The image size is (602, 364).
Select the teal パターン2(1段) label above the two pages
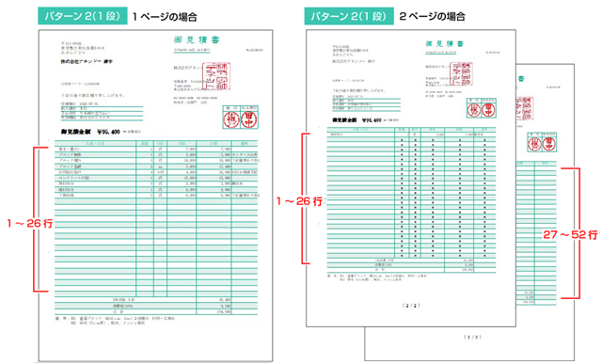[x=349, y=16]
